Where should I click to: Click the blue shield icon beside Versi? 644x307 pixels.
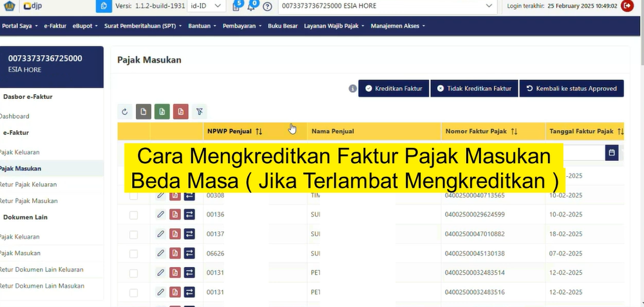[x=104, y=6]
